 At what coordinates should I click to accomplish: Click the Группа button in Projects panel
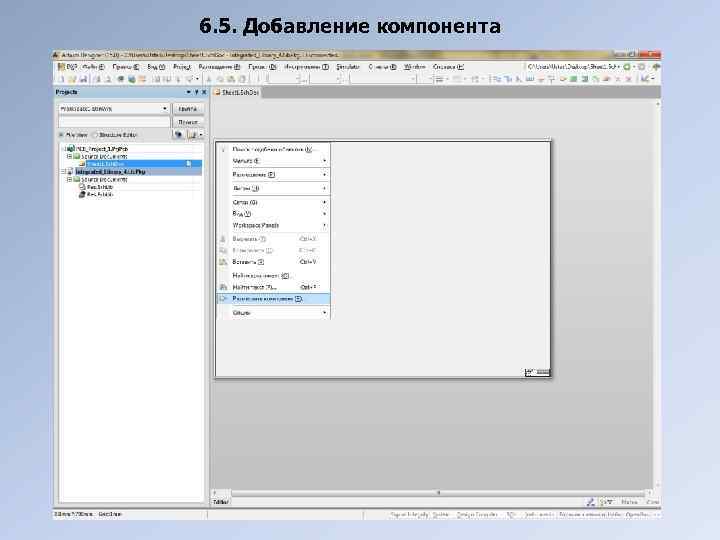tap(188, 109)
